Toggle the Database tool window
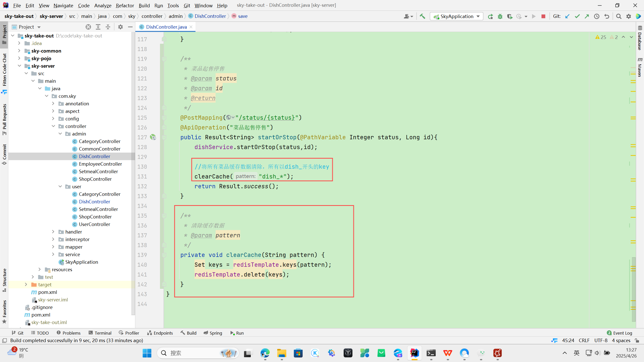The height and width of the screenshot is (362, 644). point(640,38)
